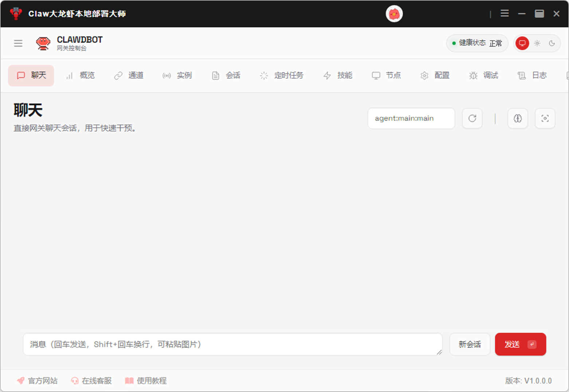
Task: Close the application window
Action: coord(556,13)
